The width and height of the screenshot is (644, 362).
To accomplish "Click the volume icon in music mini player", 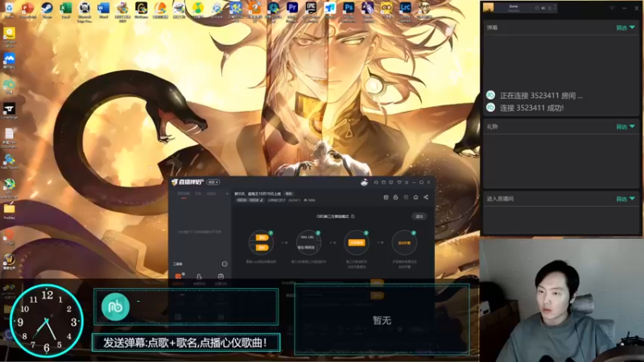I will (x=543, y=8).
